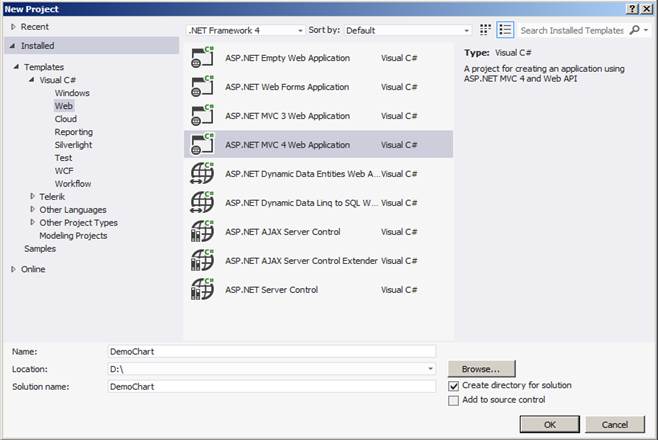Image resolution: width=658 pixels, height=440 pixels.
Task: Select the Web template category
Action: click(x=63, y=106)
